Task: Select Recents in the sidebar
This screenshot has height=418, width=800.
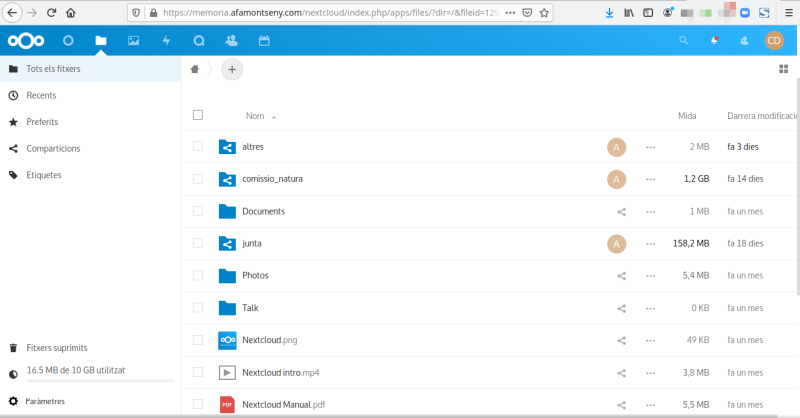Action: [41, 95]
